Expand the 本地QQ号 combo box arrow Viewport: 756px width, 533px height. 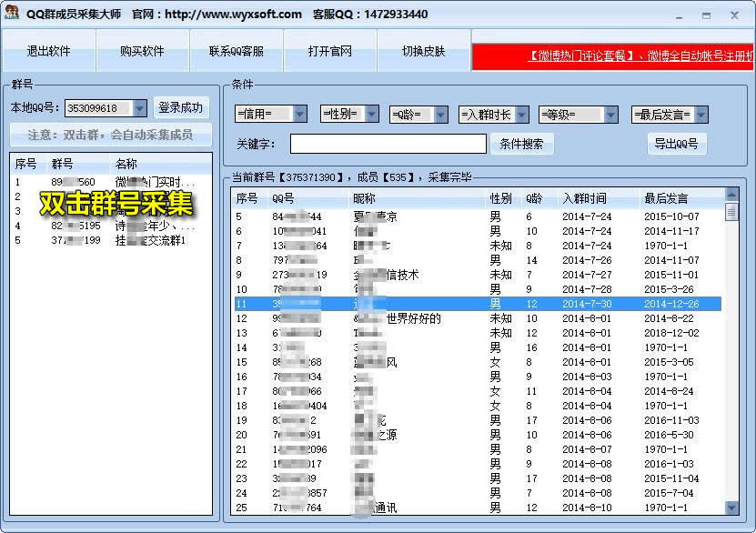click(x=140, y=108)
